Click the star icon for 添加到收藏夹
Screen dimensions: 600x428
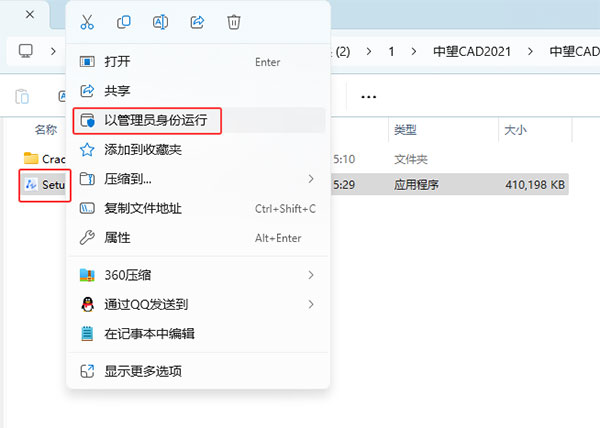click(x=87, y=150)
